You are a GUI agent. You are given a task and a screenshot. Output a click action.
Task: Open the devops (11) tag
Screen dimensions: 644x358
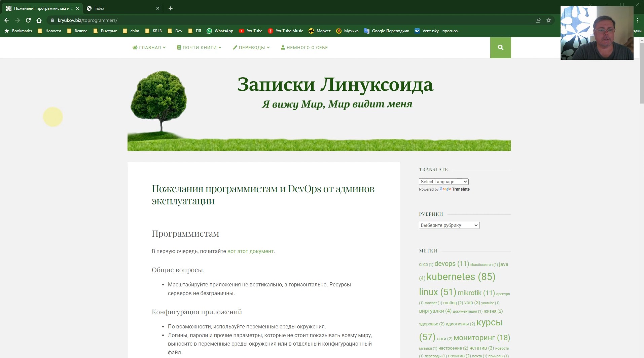point(452,264)
